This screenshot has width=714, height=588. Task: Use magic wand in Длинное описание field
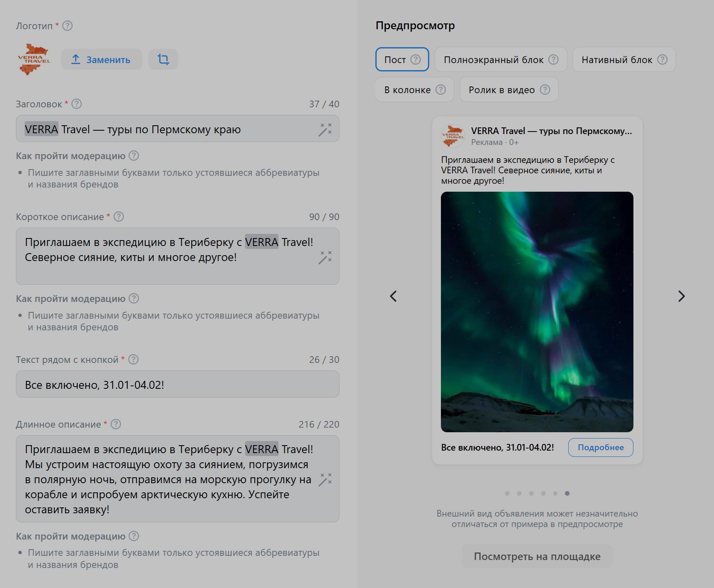coord(325,479)
